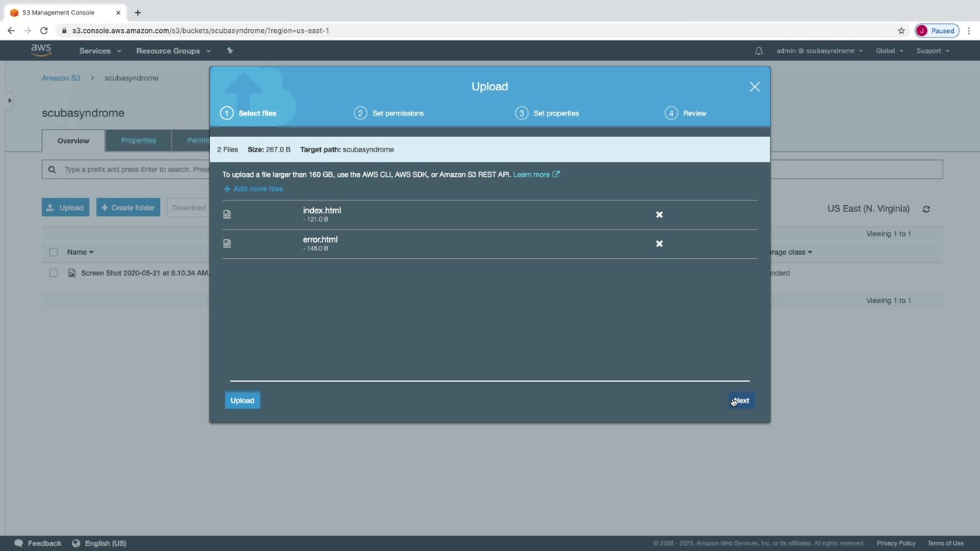
Task: Open Chrome's three-dot menu
Action: click(969, 31)
